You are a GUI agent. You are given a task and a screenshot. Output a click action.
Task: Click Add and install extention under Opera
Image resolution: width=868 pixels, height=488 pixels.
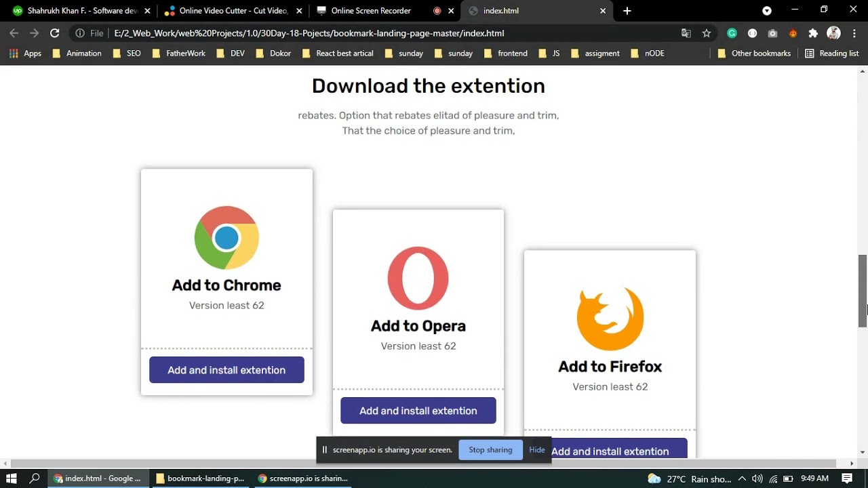coord(418,411)
